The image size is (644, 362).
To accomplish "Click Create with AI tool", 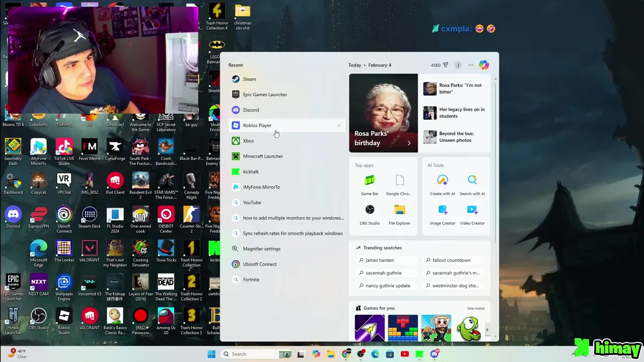I will point(443,185).
